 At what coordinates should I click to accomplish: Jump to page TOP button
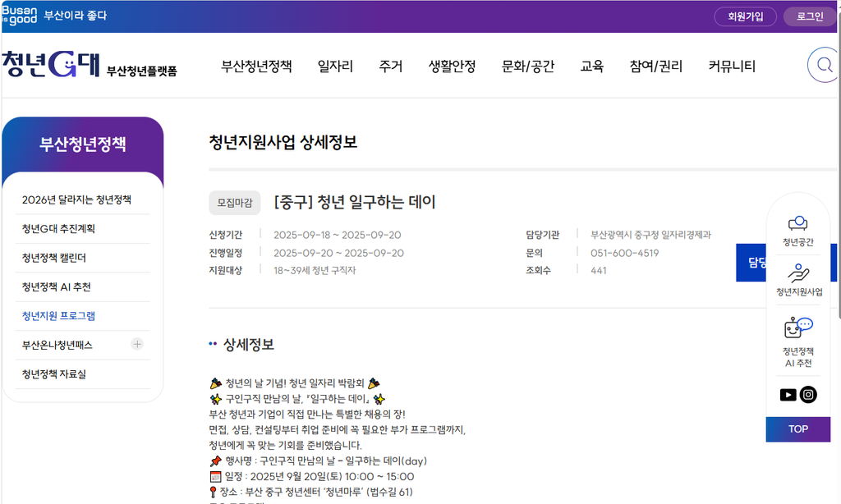(x=798, y=429)
